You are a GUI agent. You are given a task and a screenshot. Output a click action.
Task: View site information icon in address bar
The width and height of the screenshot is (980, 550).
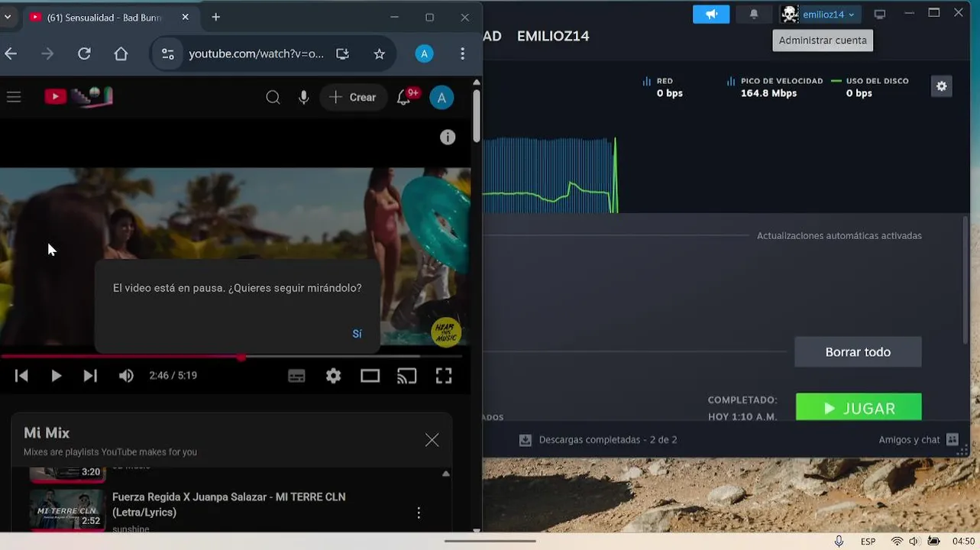click(x=167, y=53)
